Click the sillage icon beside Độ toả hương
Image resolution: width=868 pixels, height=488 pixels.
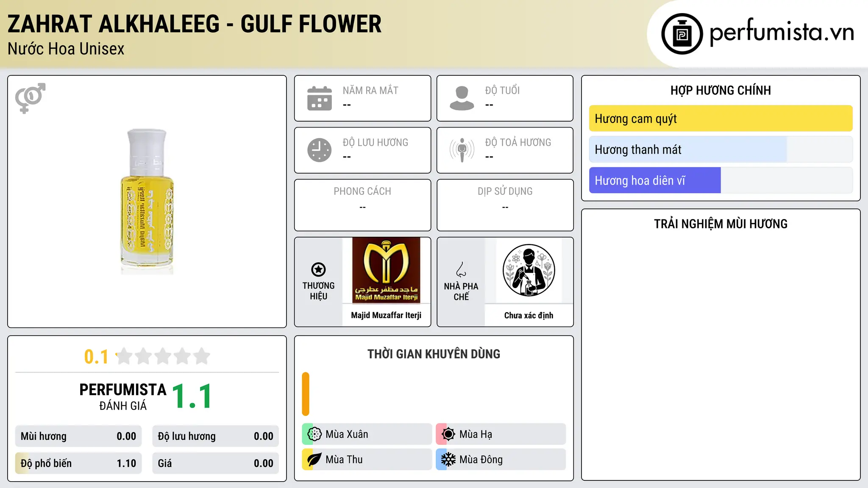point(462,150)
